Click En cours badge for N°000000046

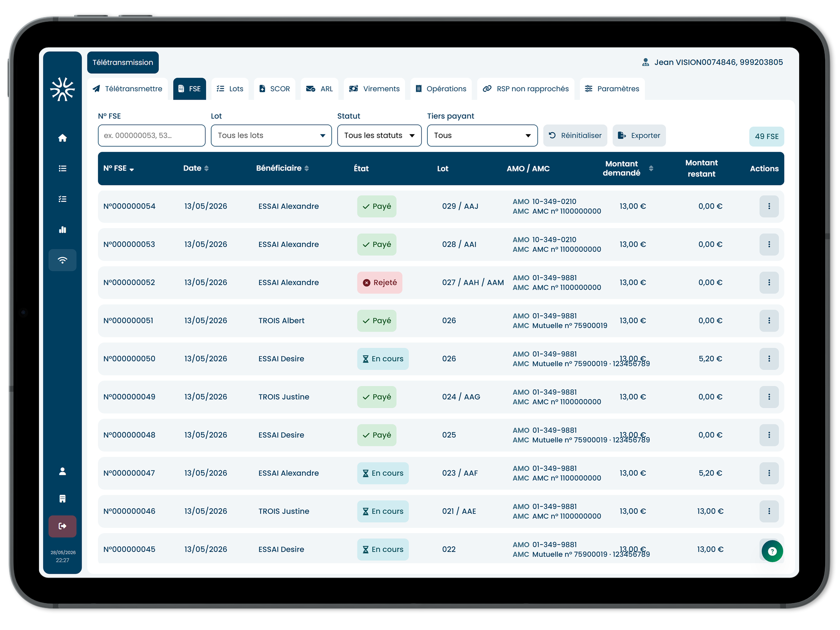383,511
